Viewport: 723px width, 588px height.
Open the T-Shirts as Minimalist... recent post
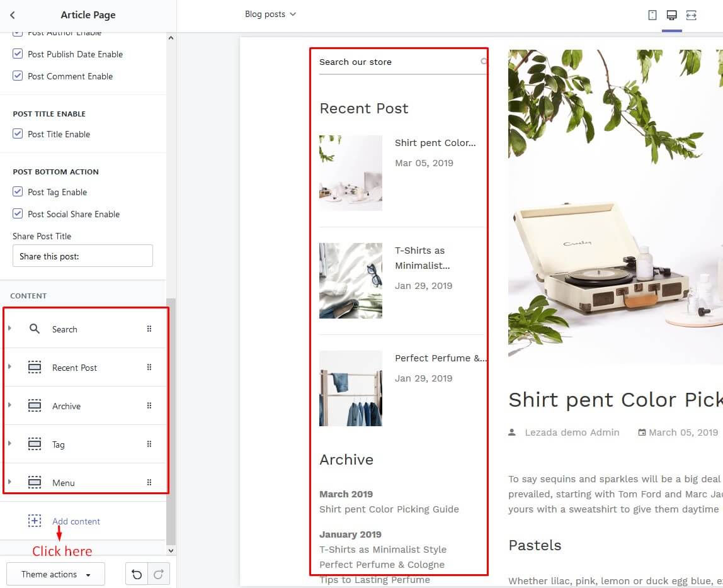(x=423, y=258)
